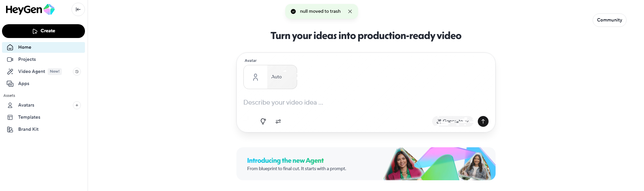Open the Auto avatar selector
Image resolution: width=644 pixels, height=191 pixels.
click(270, 77)
